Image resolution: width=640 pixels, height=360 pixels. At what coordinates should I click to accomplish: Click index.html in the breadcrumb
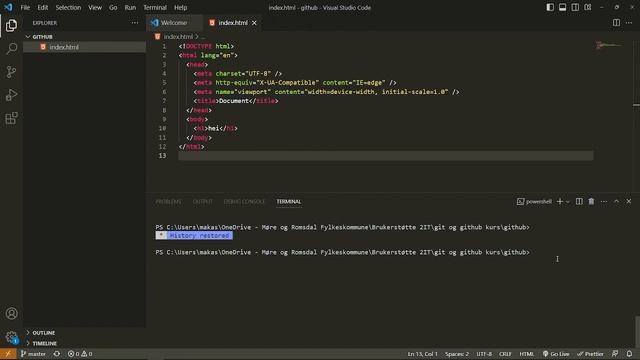tap(178, 37)
